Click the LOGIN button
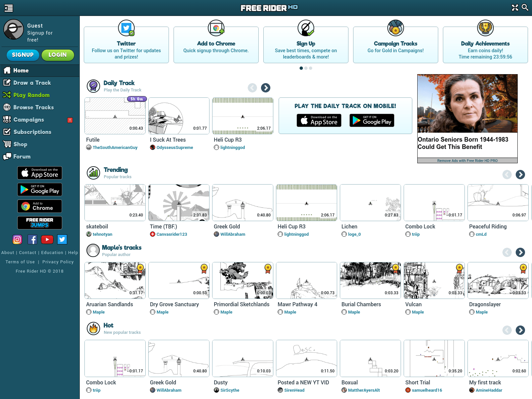532x399 pixels. point(58,55)
